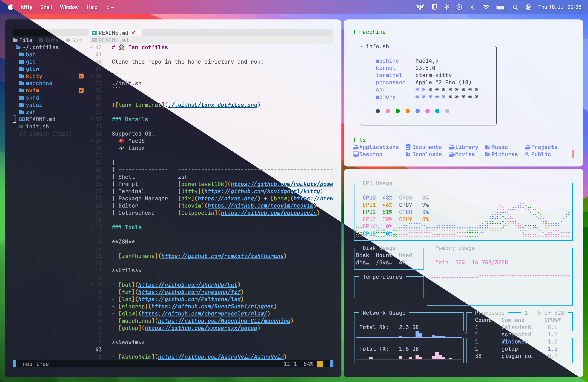Select the macchina folder in file tree
The height and width of the screenshot is (382, 588).
click(x=39, y=83)
